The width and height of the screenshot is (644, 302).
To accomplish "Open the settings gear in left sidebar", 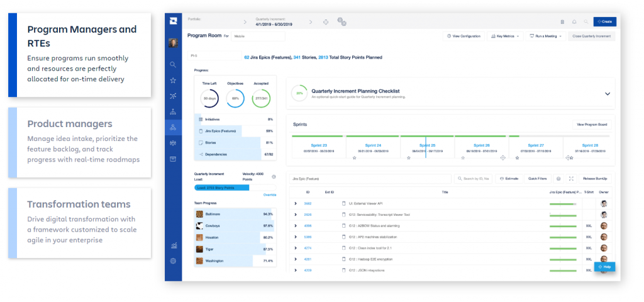I will pyautogui.click(x=173, y=260).
